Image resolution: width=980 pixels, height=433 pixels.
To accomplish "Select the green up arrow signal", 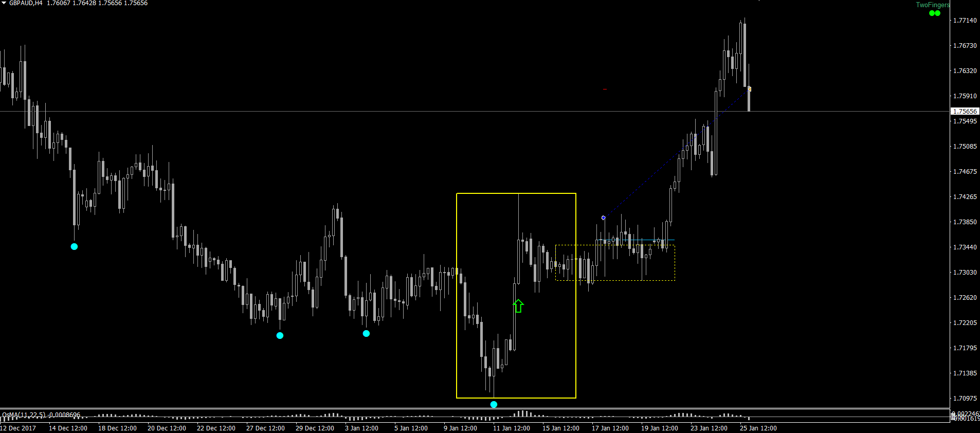I will click(518, 306).
